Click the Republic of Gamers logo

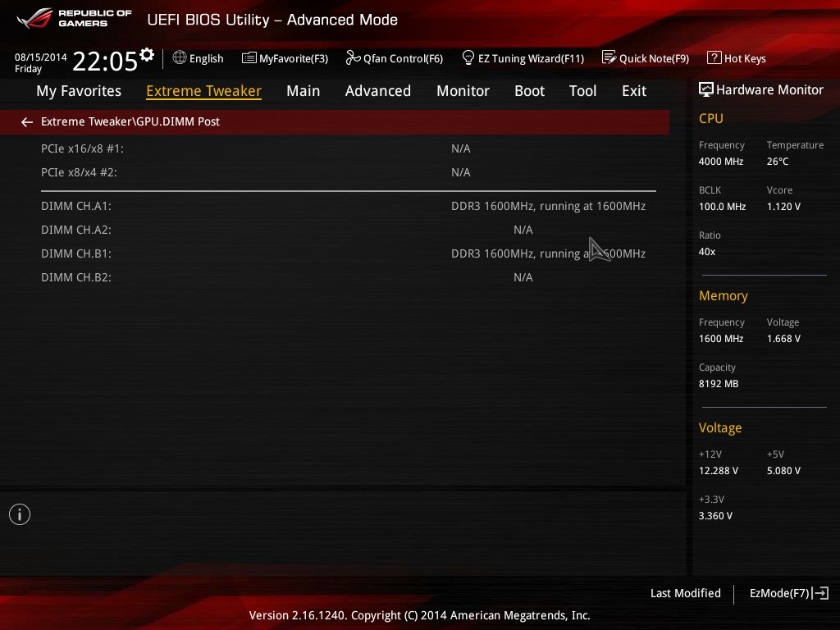[x=74, y=18]
